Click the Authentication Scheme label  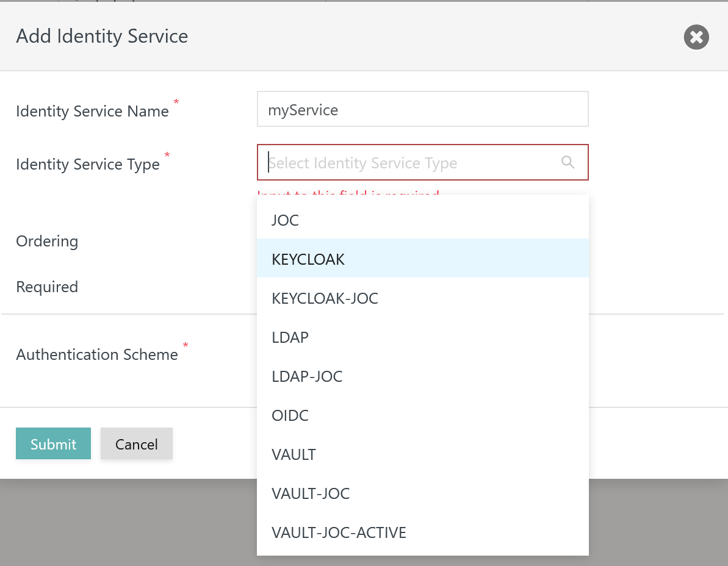click(97, 354)
